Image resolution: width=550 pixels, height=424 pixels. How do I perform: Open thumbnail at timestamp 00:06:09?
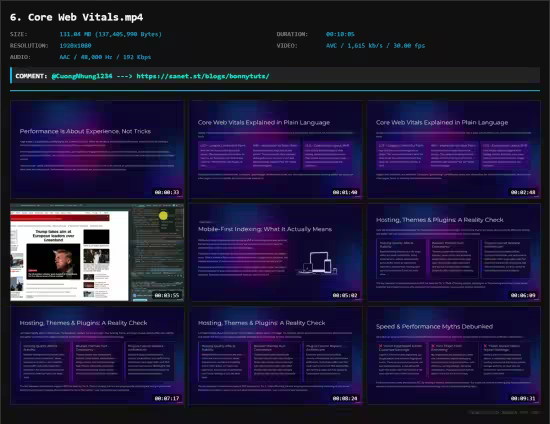[x=454, y=252]
